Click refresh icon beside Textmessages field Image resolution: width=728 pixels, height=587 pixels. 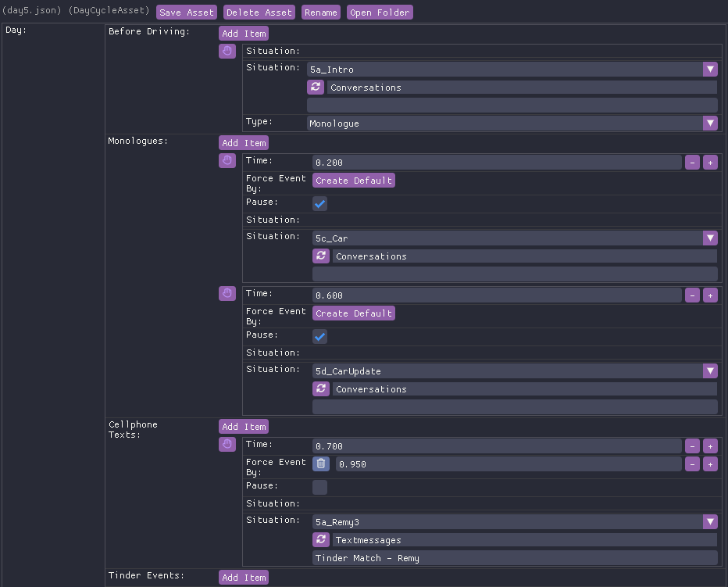tap(320, 539)
